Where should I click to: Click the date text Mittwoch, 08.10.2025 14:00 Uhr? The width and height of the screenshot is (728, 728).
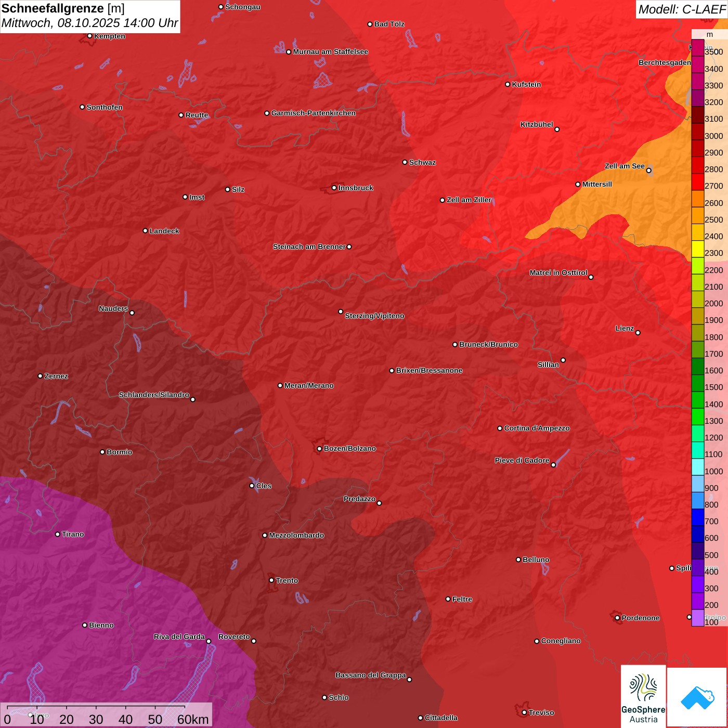coord(89,23)
